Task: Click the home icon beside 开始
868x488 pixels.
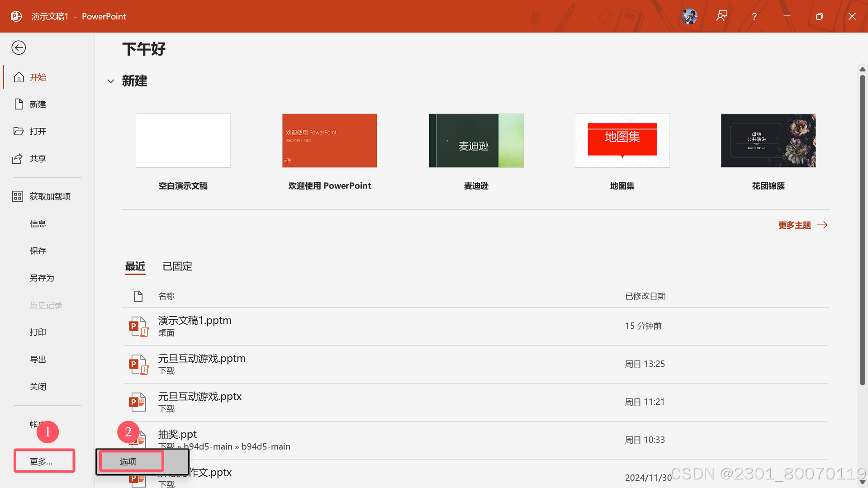Action: point(19,77)
